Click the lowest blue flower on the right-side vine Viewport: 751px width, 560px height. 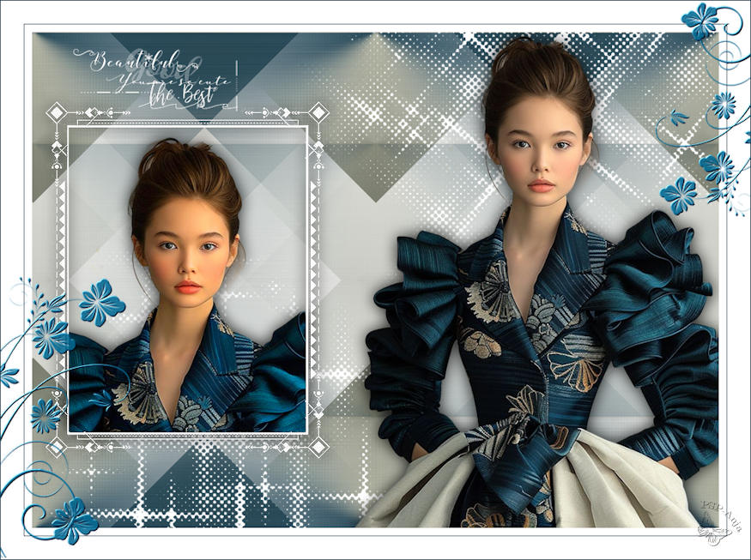point(679,196)
